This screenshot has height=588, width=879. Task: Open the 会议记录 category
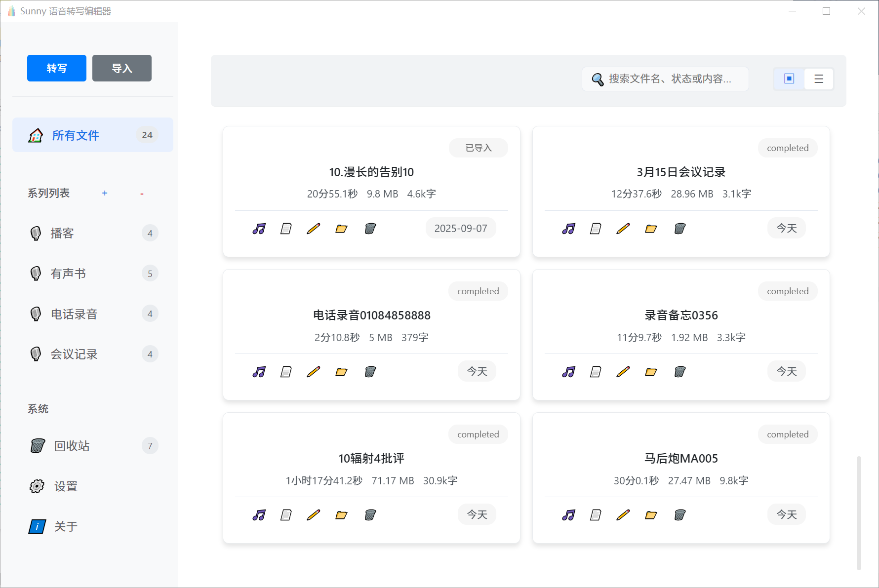(x=74, y=353)
